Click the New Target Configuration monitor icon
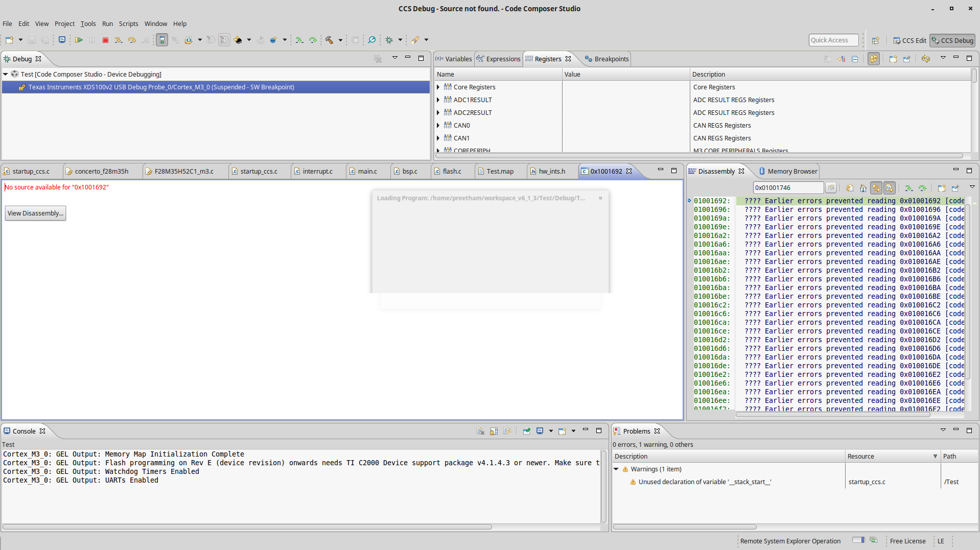The height and width of the screenshot is (550, 980). tap(62, 40)
